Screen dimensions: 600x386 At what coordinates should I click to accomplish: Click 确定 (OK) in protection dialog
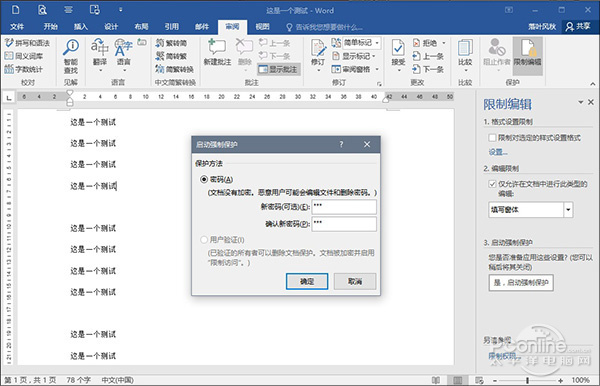tap(307, 282)
